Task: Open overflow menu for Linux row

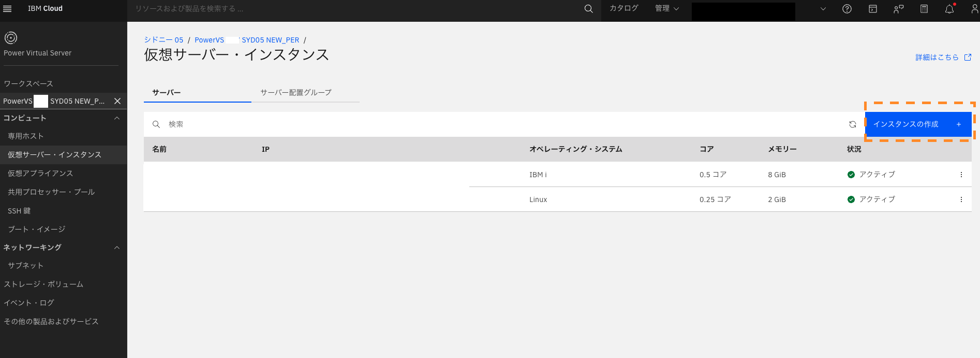Action: pos(961,199)
